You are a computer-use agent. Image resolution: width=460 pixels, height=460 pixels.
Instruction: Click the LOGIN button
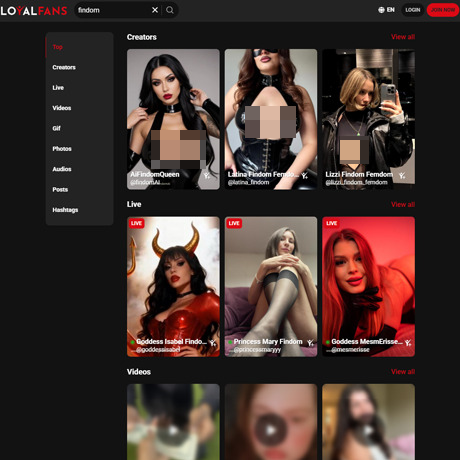coord(413,10)
